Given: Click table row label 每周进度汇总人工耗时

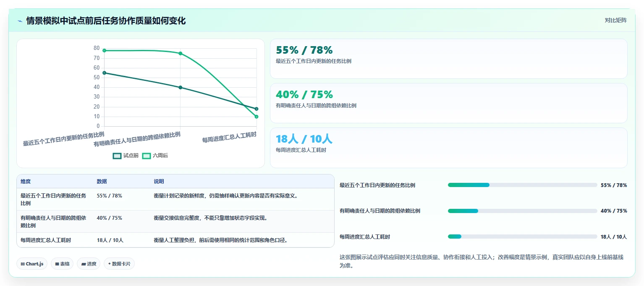Looking at the screenshot, I should click(x=46, y=240).
